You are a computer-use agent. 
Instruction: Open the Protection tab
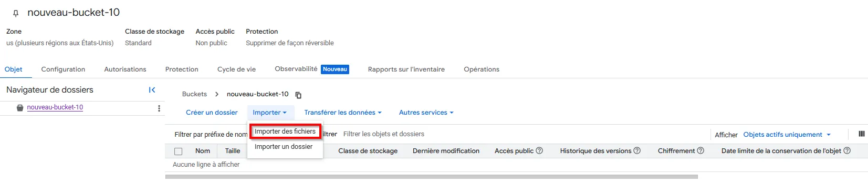182,69
